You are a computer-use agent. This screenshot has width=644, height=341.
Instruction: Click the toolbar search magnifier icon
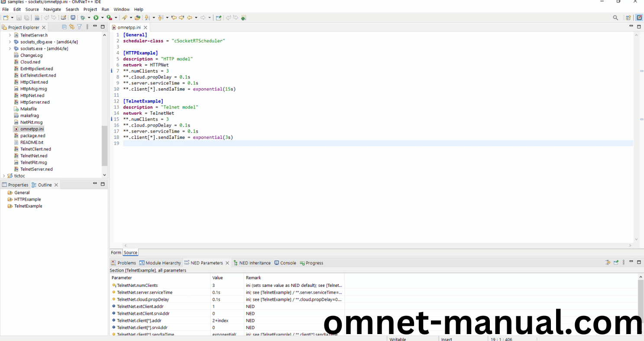(x=615, y=18)
